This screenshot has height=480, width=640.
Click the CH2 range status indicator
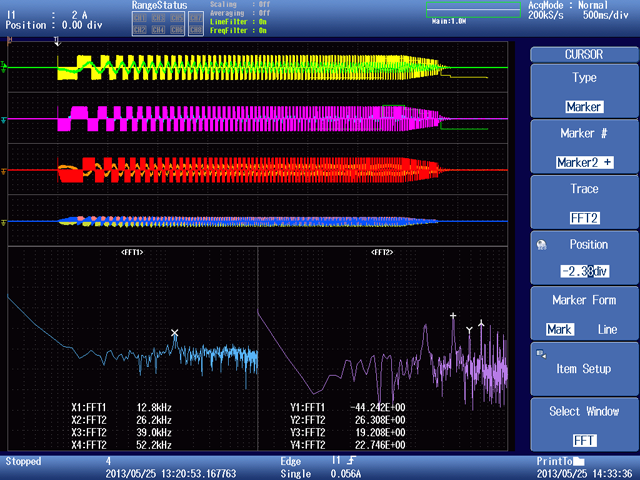click(140, 30)
